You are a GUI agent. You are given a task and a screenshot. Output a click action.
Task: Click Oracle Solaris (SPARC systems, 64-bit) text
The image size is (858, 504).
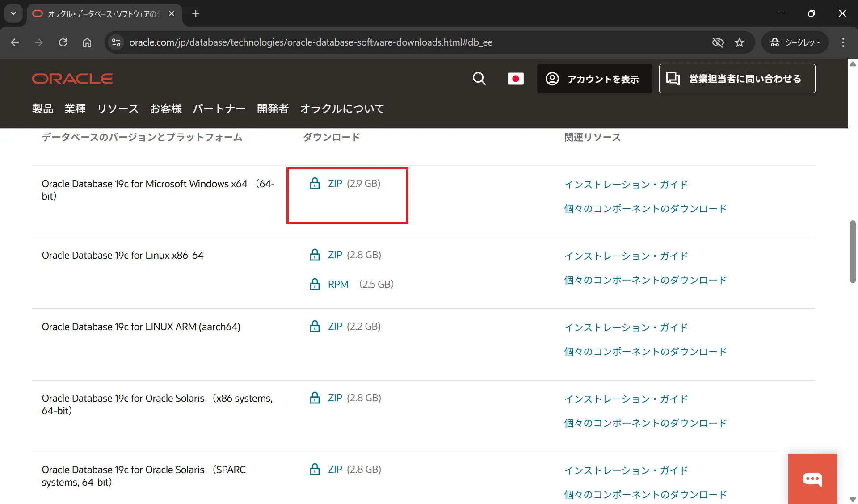[x=144, y=476]
